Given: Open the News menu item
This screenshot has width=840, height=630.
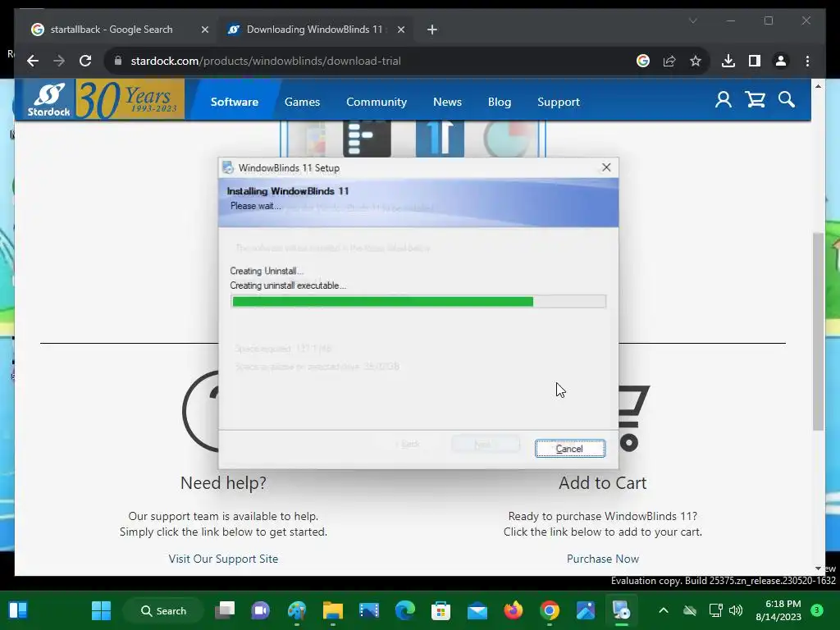Looking at the screenshot, I should 447,102.
